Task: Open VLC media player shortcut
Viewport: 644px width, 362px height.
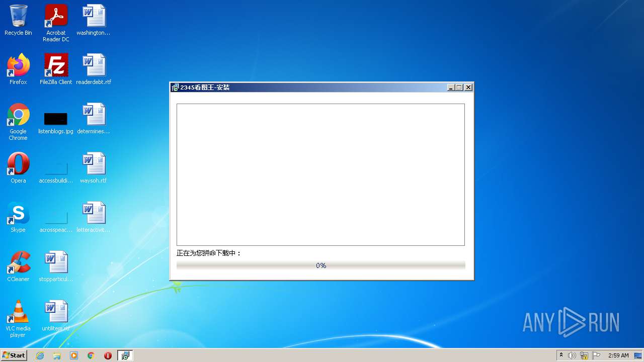Action: coord(18,319)
